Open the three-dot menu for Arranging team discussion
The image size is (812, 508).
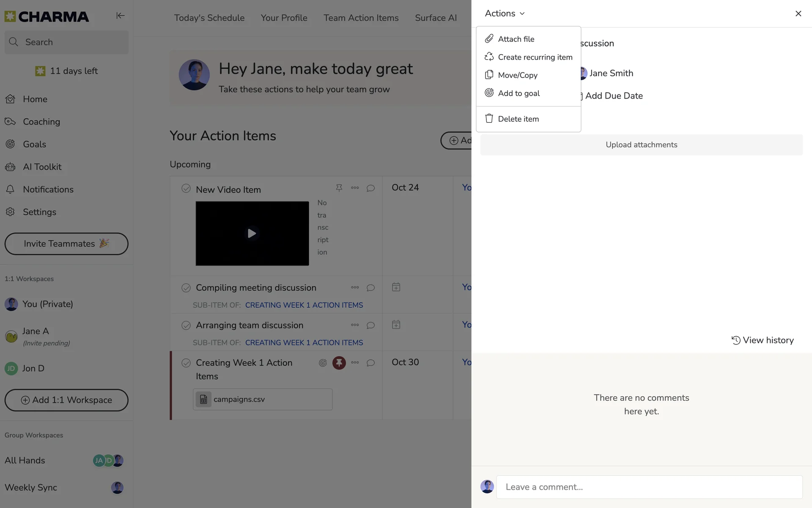(x=355, y=325)
